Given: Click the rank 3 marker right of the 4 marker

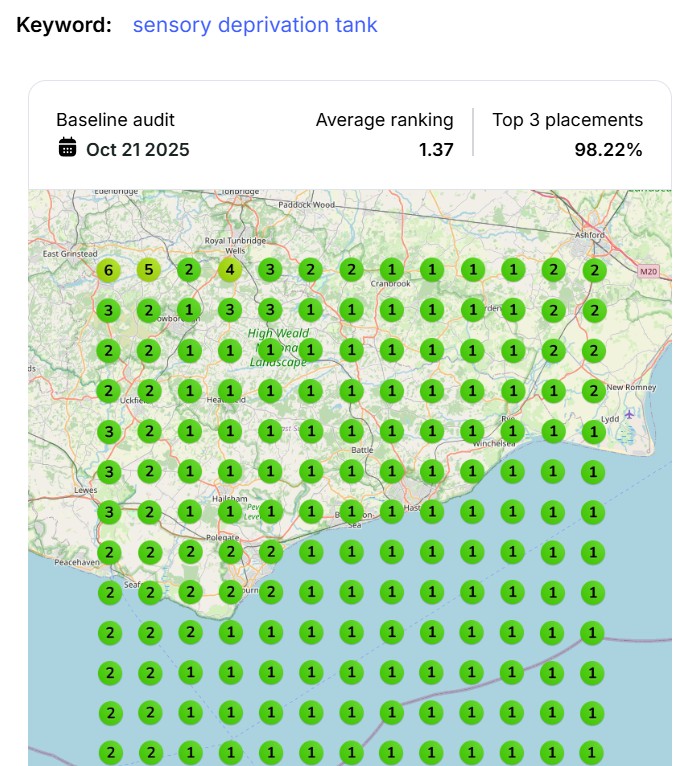Looking at the screenshot, I should 269,270.
